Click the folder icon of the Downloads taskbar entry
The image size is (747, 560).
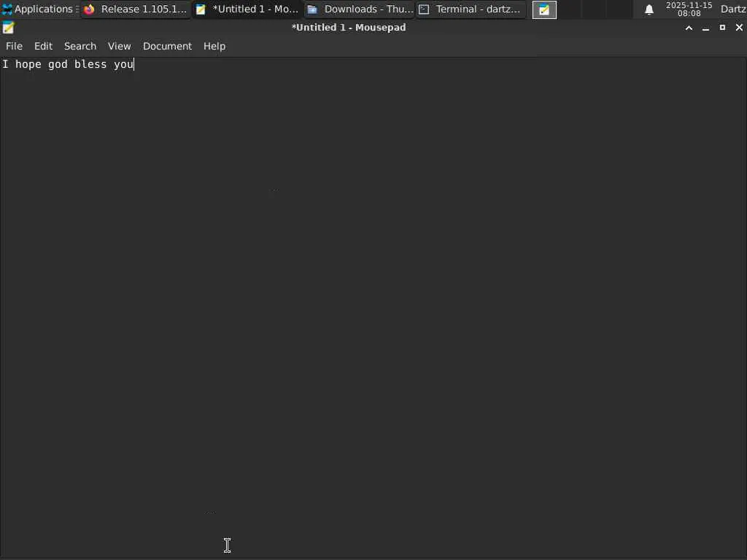point(312,9)
